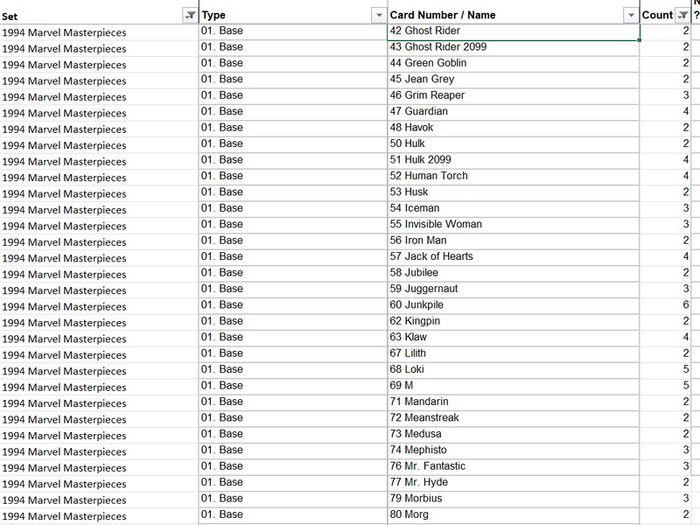
Task: Select cell '74 Mephisto'
Action: point(513,450)
